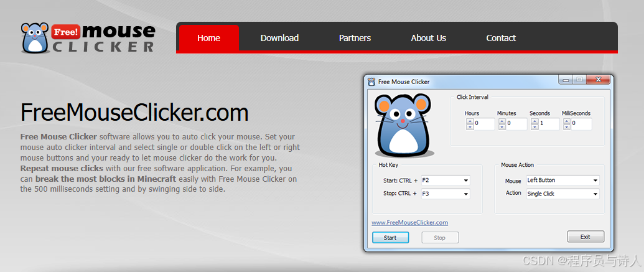
Task: Click the 'Stop: CTRL +' label
Action: coord(399,194)
